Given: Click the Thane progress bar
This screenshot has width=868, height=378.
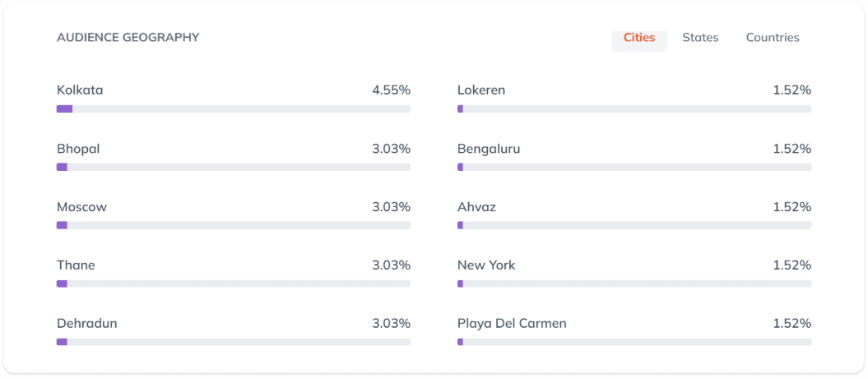Looking at the screenshot, I should pos(234,283).
